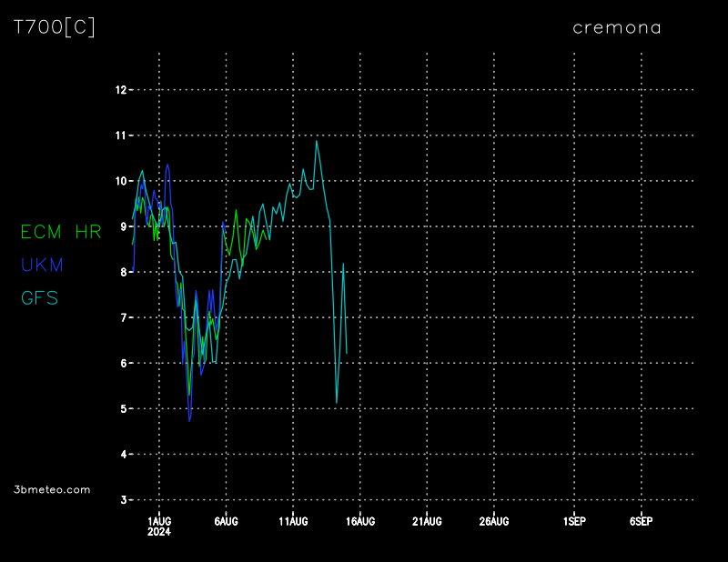
Task: Select the 6AUG date tick label
Action: [226, 521]
